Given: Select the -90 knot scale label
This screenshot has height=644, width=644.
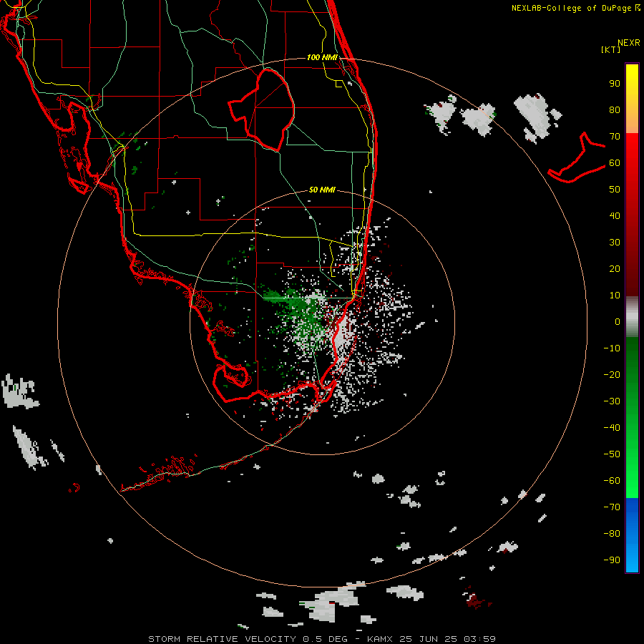Looking at the screenshot, I should click(x=612, y=560).
